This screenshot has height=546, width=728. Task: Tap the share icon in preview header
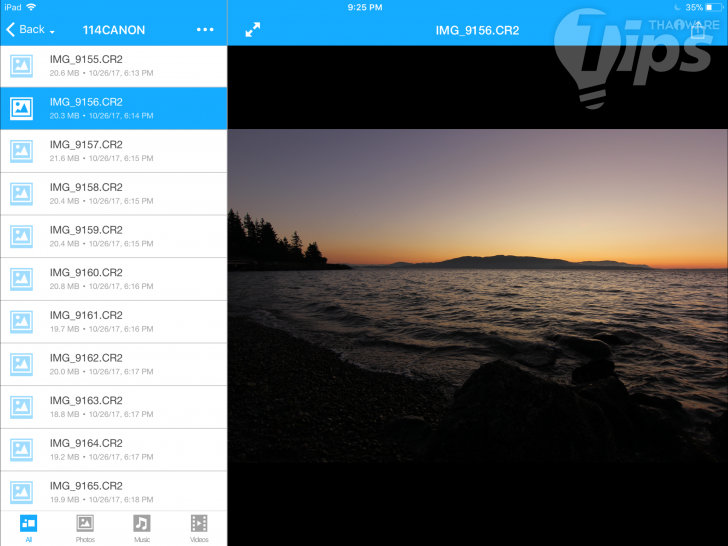698,29
